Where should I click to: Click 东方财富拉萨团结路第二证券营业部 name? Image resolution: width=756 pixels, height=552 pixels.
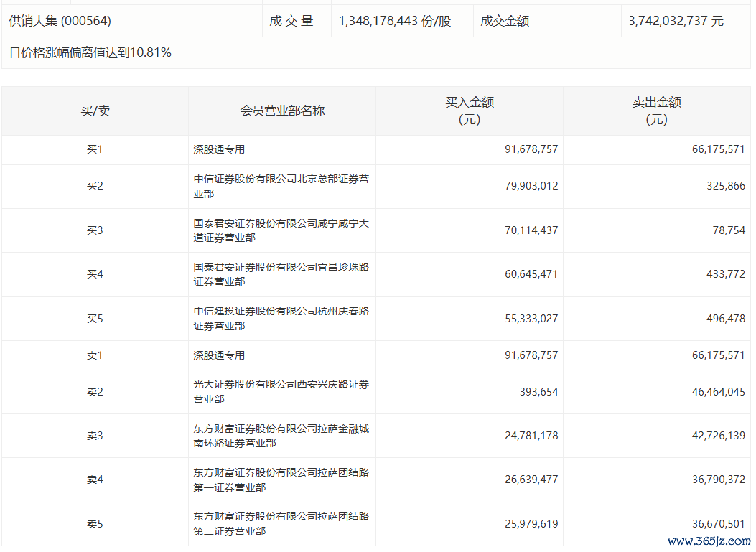(x=281, y=524)
